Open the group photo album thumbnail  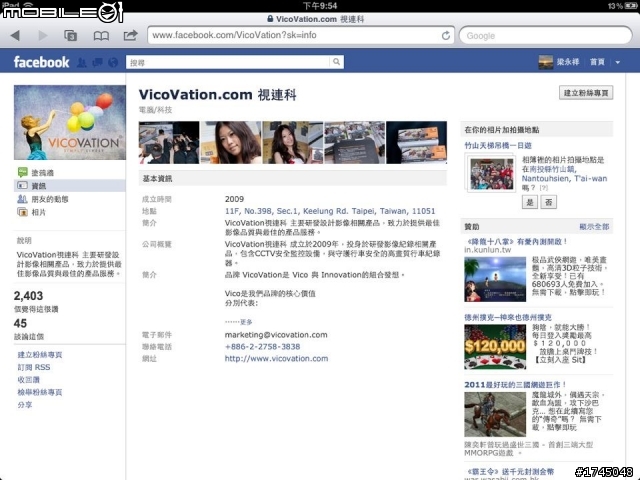[492, 174]
